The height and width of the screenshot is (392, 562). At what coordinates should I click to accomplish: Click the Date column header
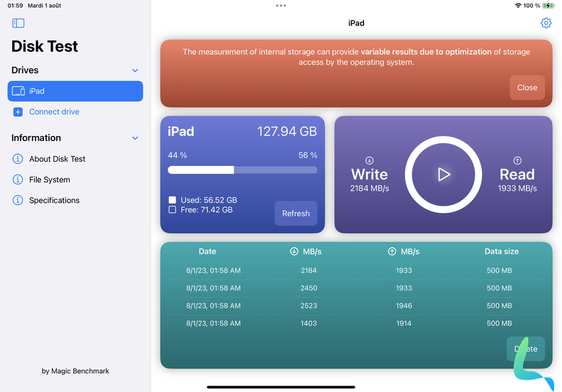coord(207,252)
